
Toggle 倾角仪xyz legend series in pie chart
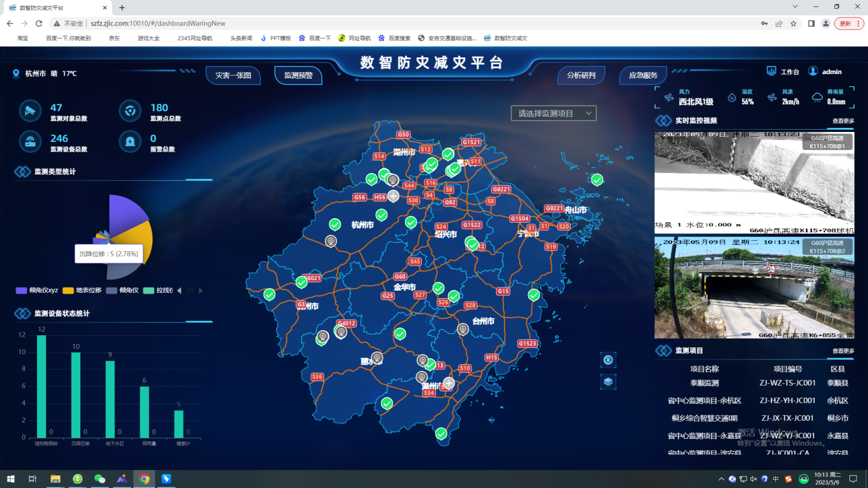pos(37,291)
